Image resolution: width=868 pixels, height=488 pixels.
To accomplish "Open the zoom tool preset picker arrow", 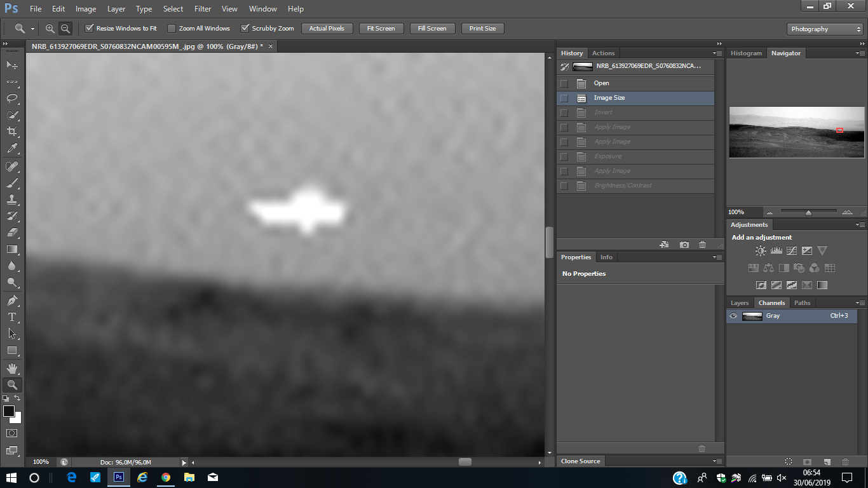I will [x=32, y=29].
